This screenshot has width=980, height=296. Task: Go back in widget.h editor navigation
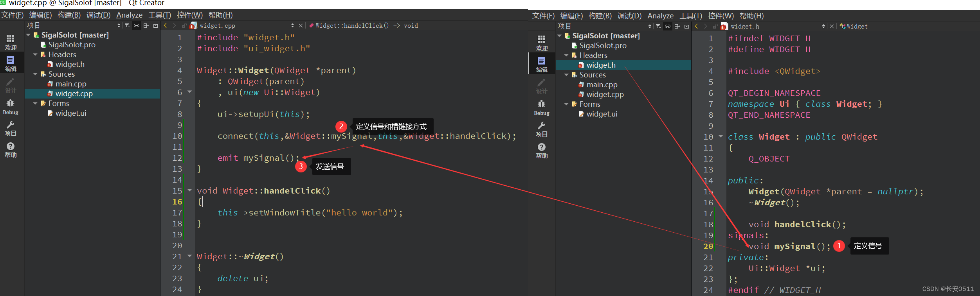coord(697,26)
